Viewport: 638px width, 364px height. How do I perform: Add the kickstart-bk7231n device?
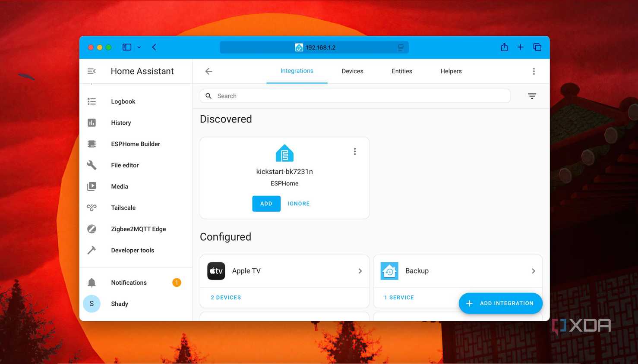[266, 204]
